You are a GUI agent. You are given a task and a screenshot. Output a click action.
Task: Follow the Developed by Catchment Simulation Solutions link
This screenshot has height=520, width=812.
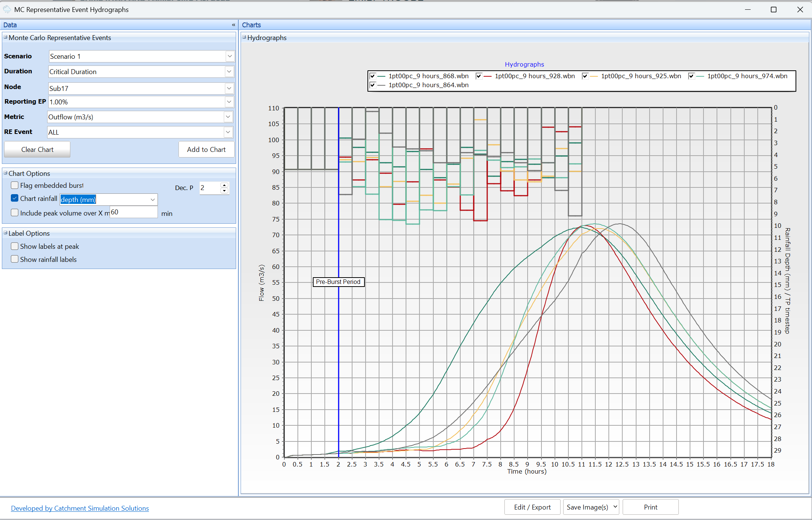pyautogui.click(x=80, y=508)
